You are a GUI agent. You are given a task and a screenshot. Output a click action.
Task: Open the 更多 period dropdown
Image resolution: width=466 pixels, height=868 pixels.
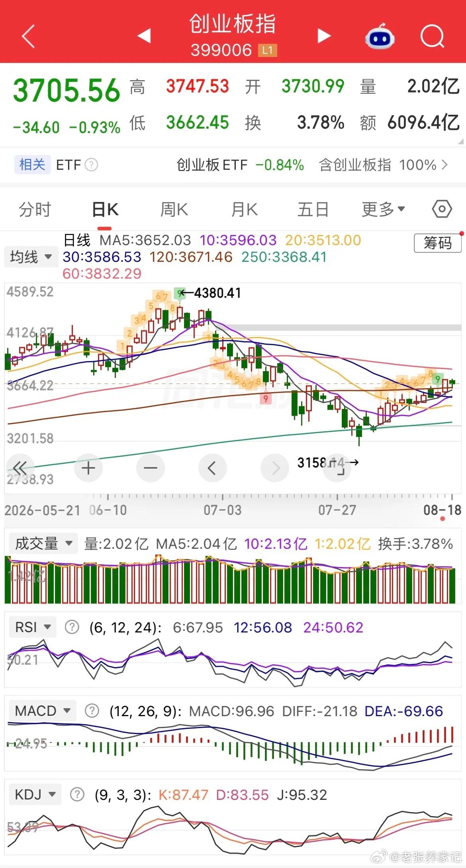[x=383, y=209]
